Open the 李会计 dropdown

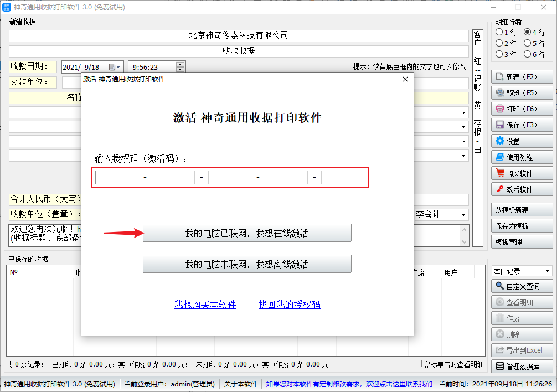pyautogui.click(x=463, y=215)
